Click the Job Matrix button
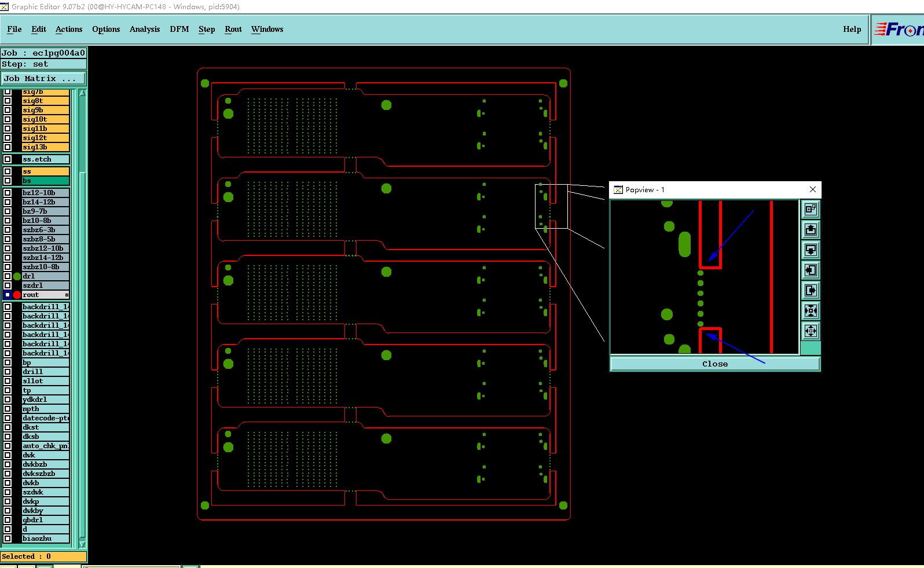Screen dimensions: 924x568 coord(43,79)
